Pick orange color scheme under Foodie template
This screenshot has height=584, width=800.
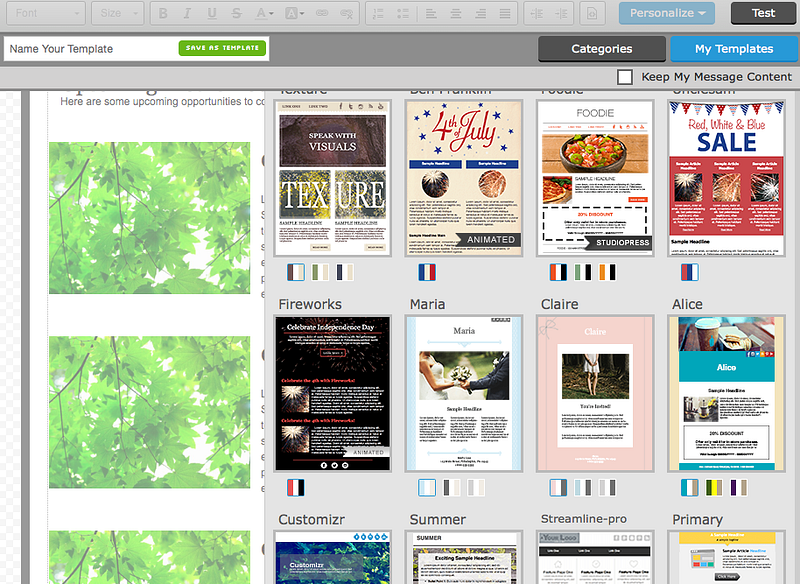(607, 272)
